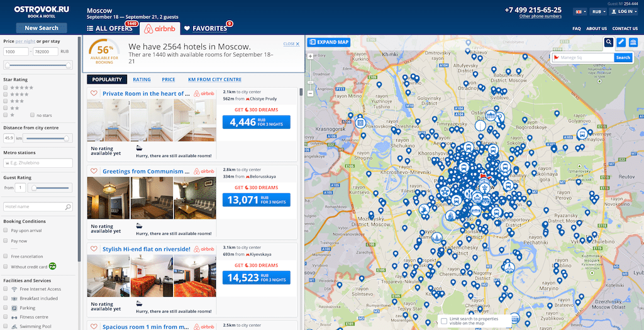Zoom out on the map
Screen dimensions: 644x330
pyautogui.click(x=311, y=94)
